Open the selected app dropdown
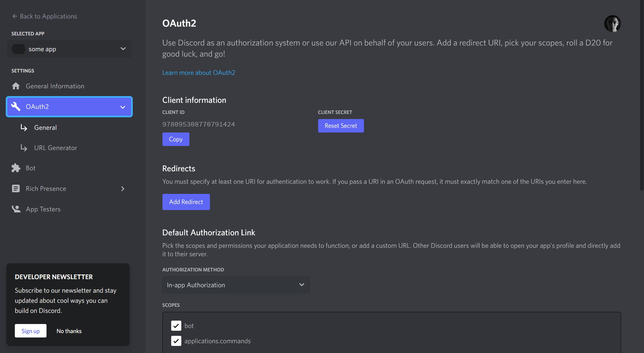Screen dimensions: 644x353 (123, 49)
